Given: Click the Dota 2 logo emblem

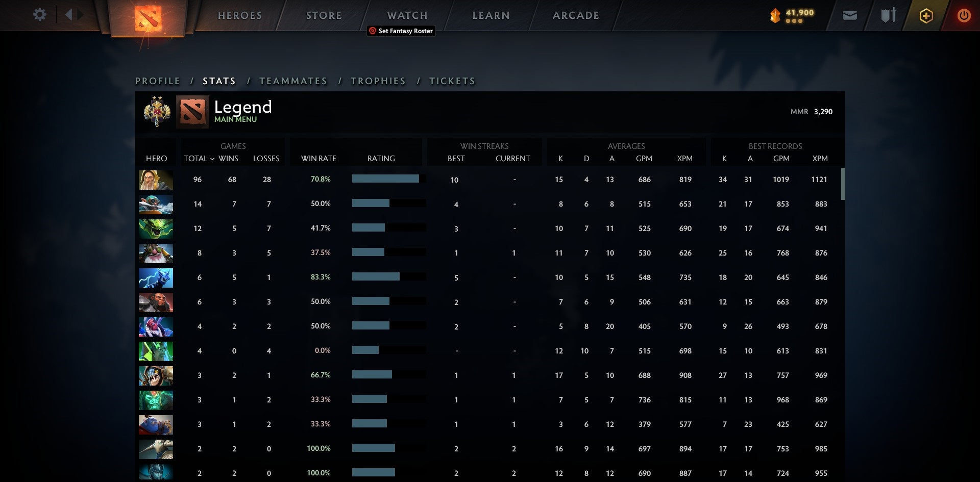Looking at the screenshot, I should (148, 18).
